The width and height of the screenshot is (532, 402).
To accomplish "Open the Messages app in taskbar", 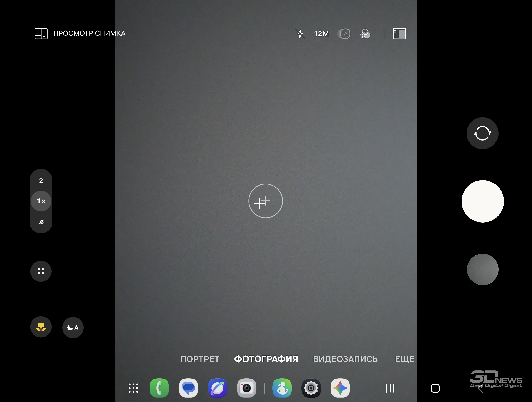I will pyautogui.click(x=188, y=388).
